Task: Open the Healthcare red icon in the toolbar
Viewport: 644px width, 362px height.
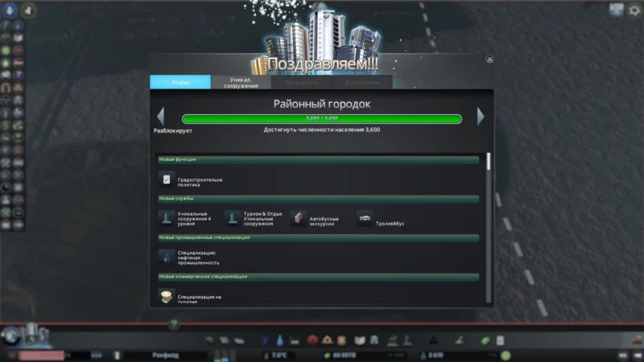Action: 312,340
